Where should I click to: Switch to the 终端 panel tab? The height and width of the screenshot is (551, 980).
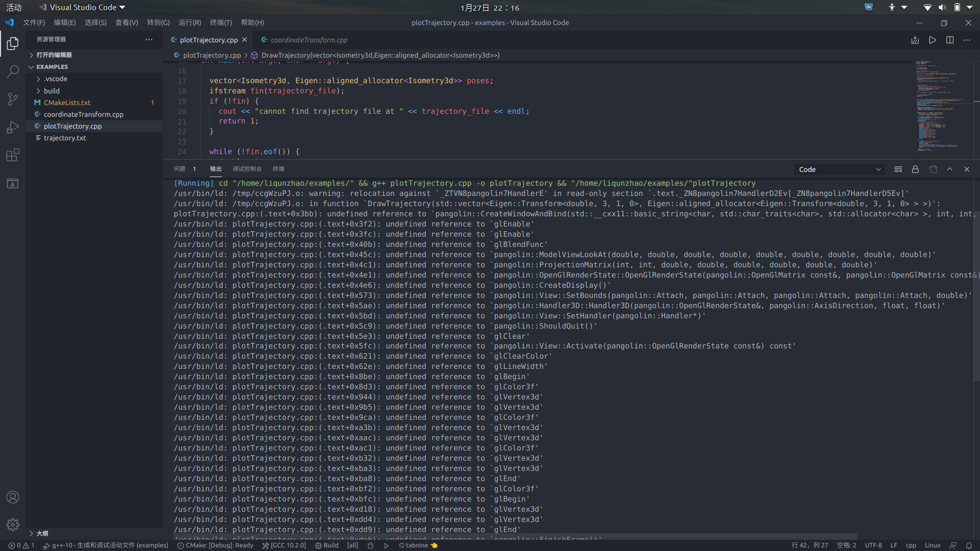click(x=279, y=169)
